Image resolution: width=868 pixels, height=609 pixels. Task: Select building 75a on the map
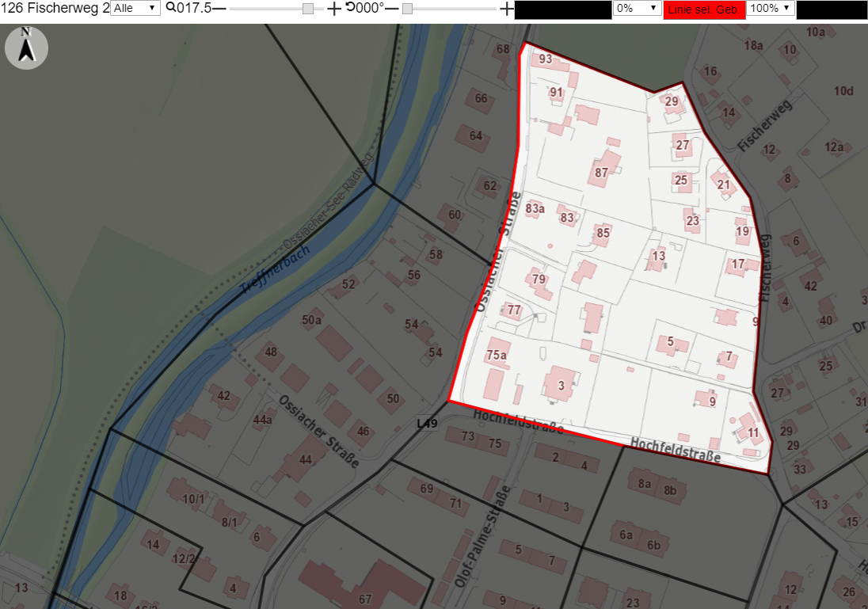(x=497, y=352)
